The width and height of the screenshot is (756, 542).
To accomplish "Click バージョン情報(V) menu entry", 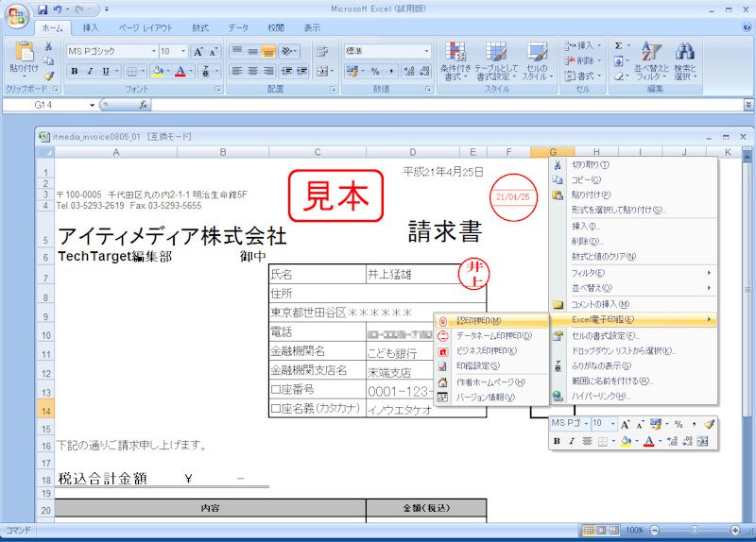I will click(x=491, y=398).
